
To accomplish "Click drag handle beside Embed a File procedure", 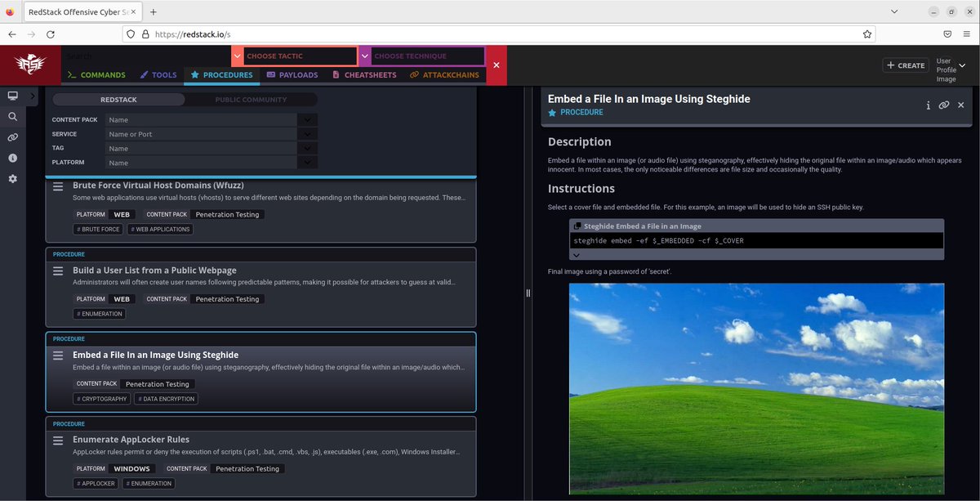I will (57, 356).
